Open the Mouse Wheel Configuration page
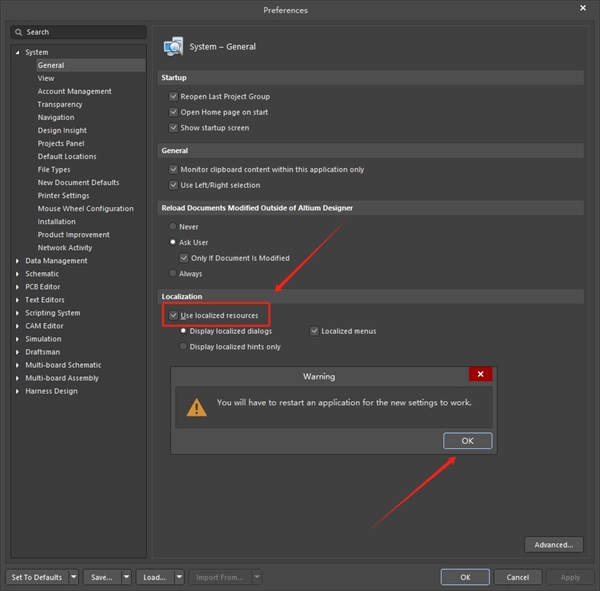This screenshot has height=591, width=600. coord(85,209)
